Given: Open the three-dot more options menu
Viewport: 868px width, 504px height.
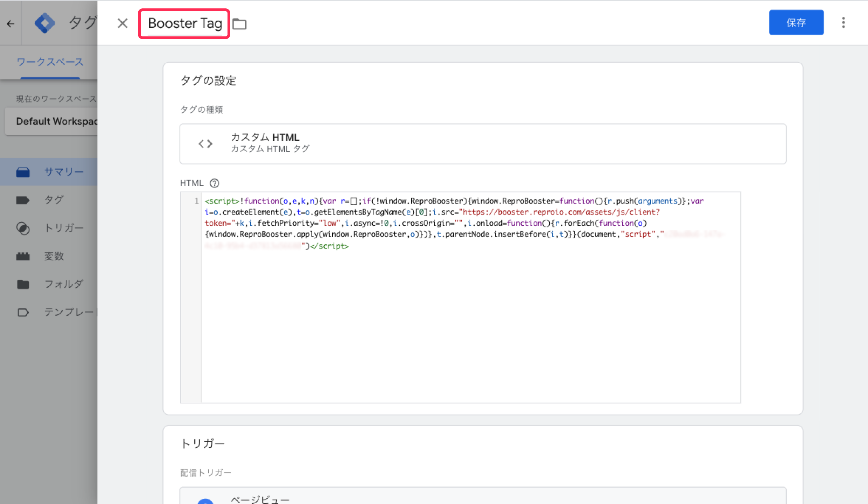Looking at the screenshot, I should pyautogui.click(x=843, y=23).
